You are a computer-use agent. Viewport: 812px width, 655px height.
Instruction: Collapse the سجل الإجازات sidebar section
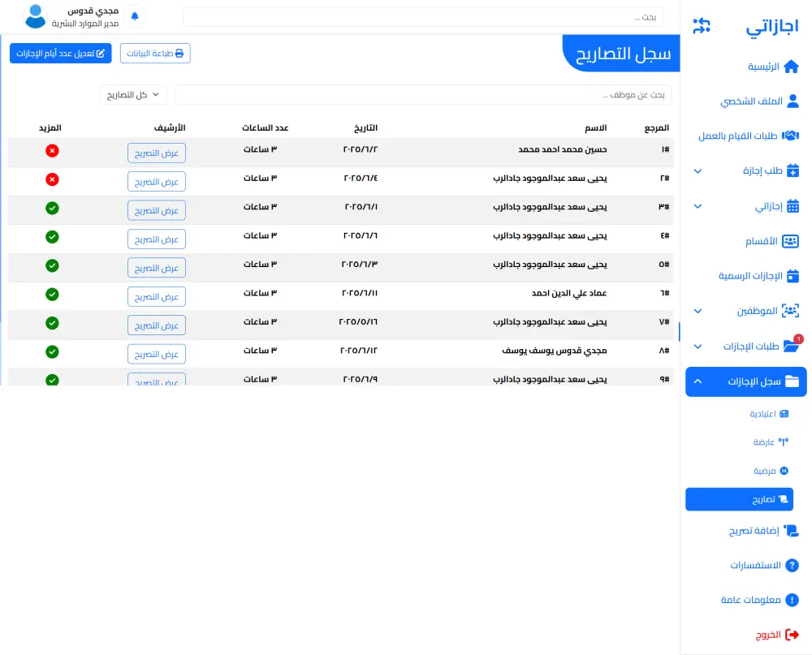745,381
